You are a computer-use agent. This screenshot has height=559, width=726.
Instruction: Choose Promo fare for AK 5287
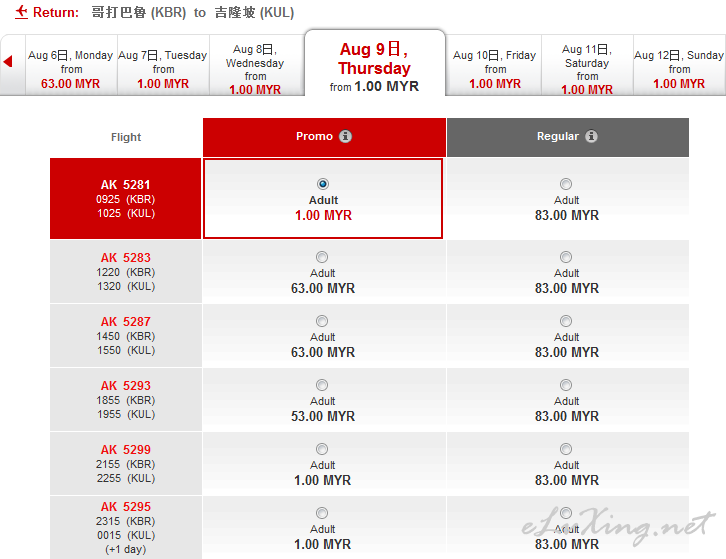[322, 321]
